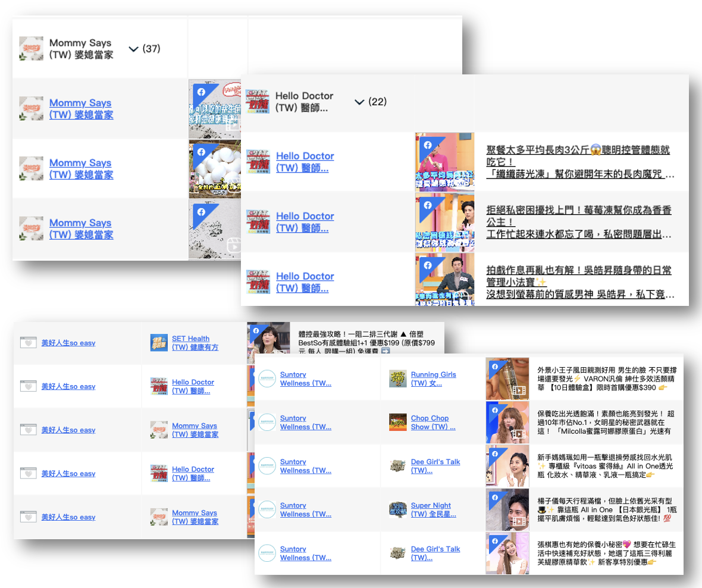Click Hello Doctor logo in the group header
Screen dimensions: 702x588
[x=257, y=102]
